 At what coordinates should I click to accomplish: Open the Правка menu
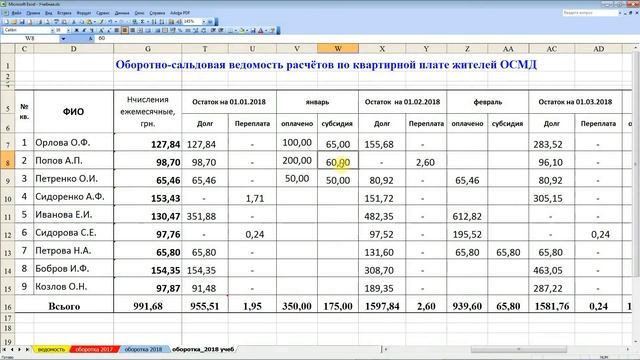click(x=33, y=13)
